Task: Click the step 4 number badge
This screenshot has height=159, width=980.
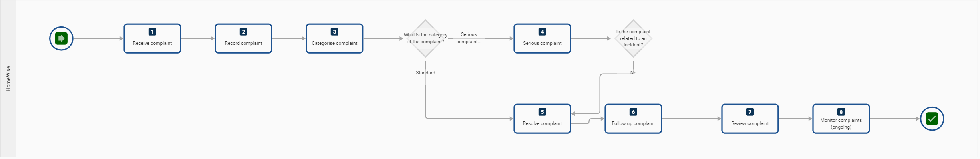Action: [x=542, y=32]
